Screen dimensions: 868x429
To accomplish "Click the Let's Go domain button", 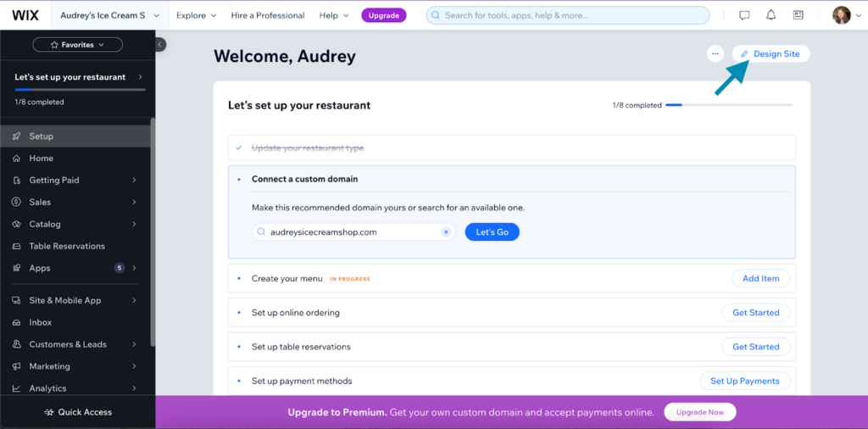I will click(492, 232).
